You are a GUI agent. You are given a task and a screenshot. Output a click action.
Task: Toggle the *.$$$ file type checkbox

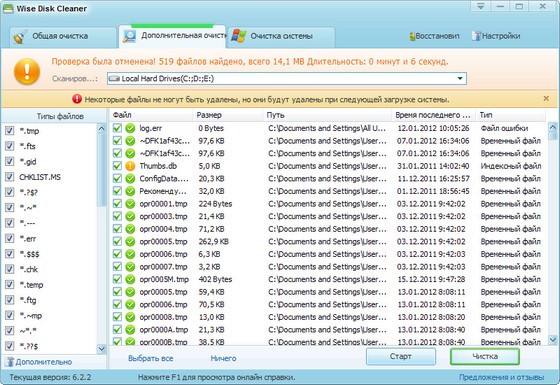tap(10, 254)
